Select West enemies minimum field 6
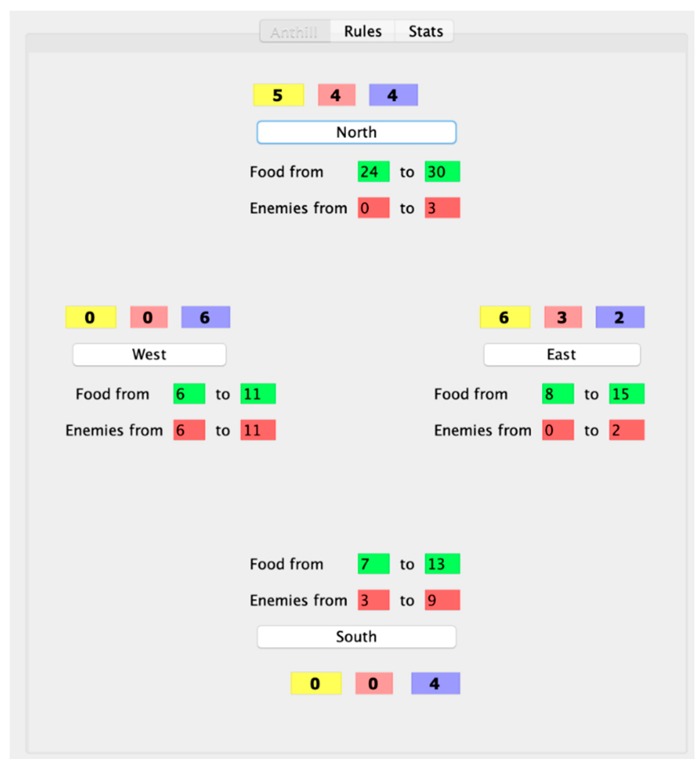Image resolution: width=700 pixels, height=769 pixels. coord(189,430)
